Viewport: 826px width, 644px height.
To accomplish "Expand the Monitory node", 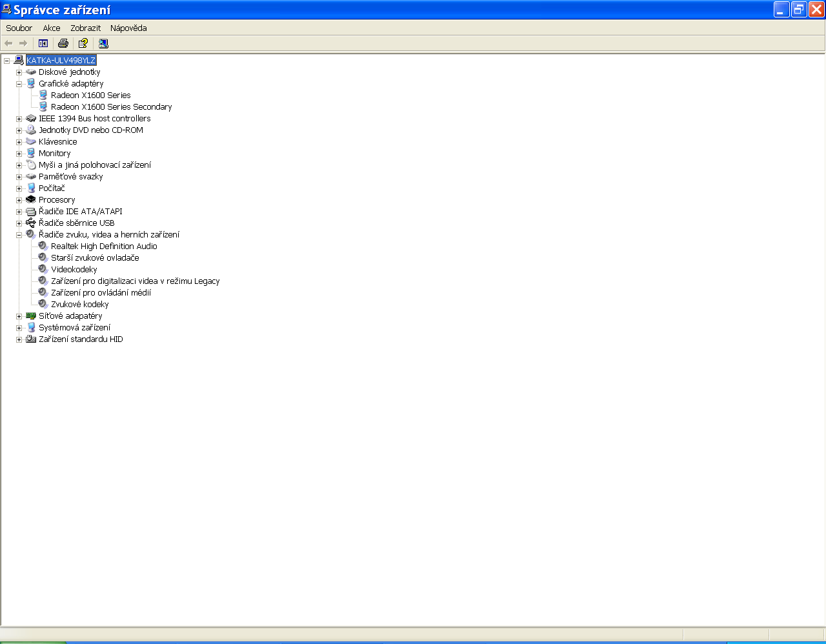I will coord(19,154).
